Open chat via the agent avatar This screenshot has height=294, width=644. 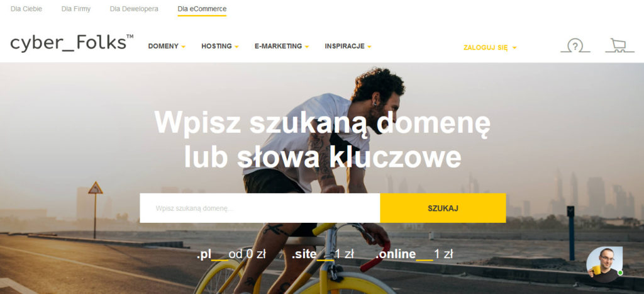click(604, 264)
